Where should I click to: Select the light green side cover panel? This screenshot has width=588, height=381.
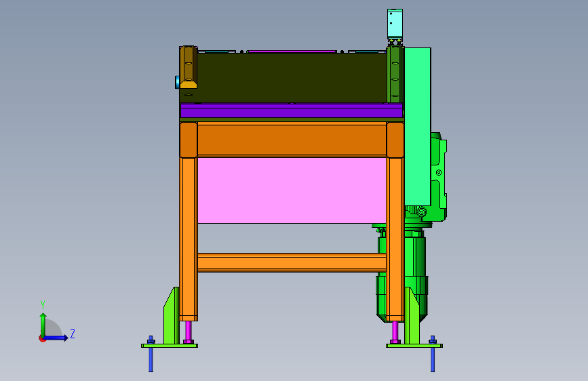point(417,126)
